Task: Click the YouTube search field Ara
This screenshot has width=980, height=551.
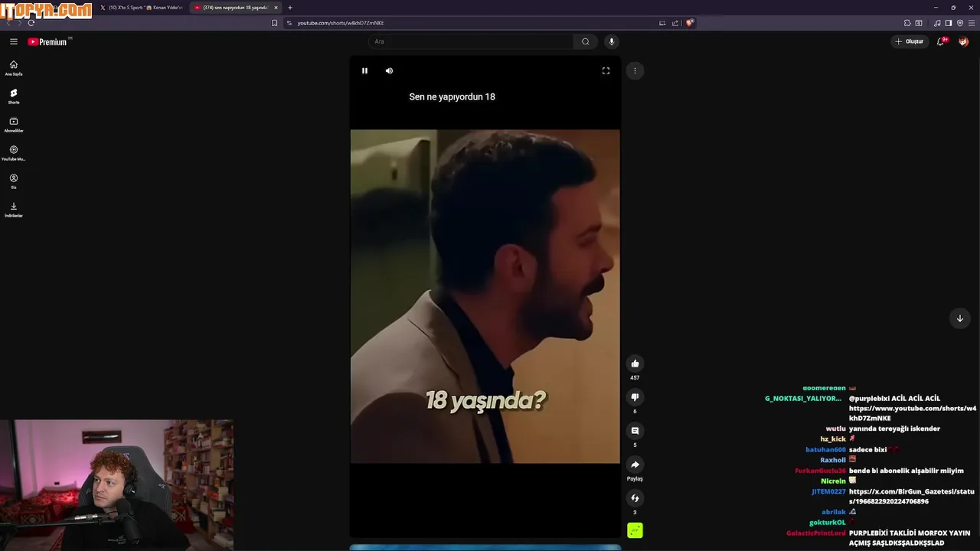Action: point(470,41)
